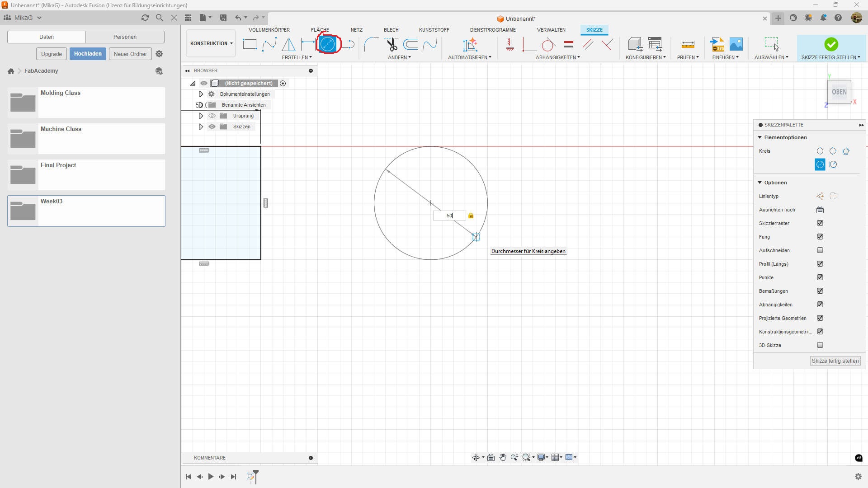Image resolution: width=868 pixels, height=488 pixels.
Task: Pick the Fillet tool
Action: point(372,44)
